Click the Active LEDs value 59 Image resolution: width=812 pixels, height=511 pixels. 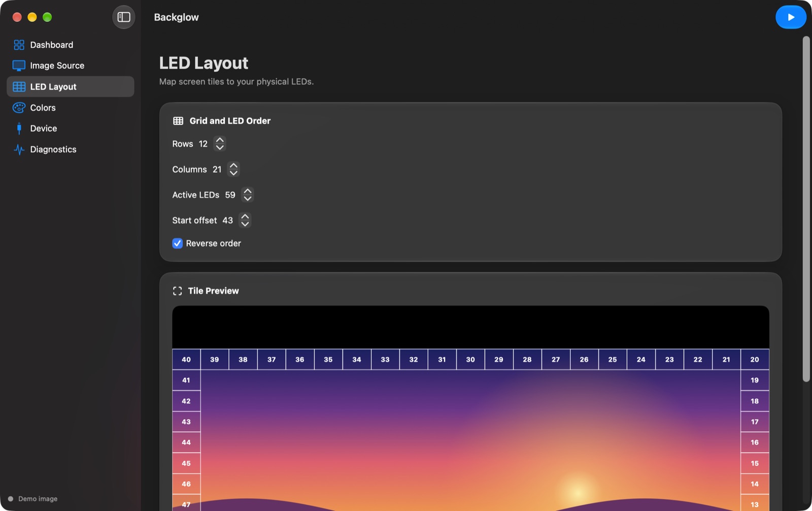pyautogui.click(x=230, y=195)
